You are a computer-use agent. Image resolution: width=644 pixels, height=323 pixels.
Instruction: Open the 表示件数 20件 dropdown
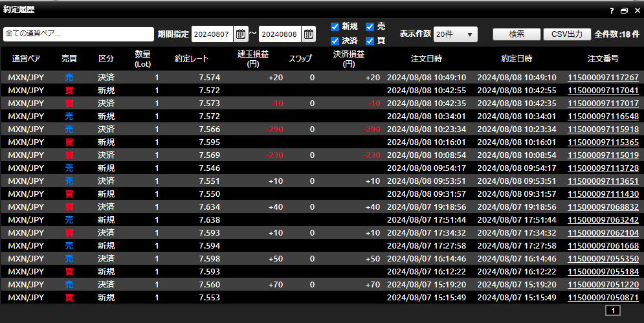click(456, 34)
